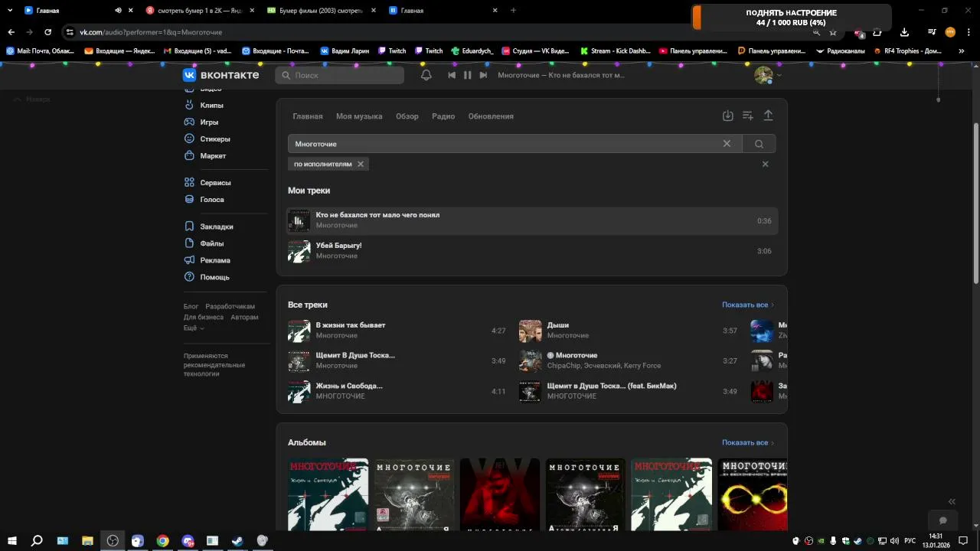Go back in browser history
Viewport: 980px width, 551px height.
tap(11, 32)
